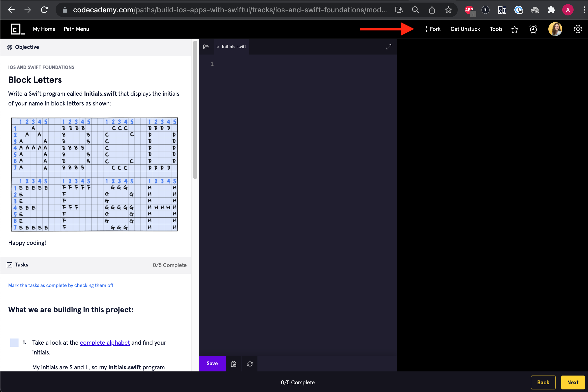Viewport: 588px width, 392px height.
Task: Open the Tools menu
Action: (x=496, y=29)
